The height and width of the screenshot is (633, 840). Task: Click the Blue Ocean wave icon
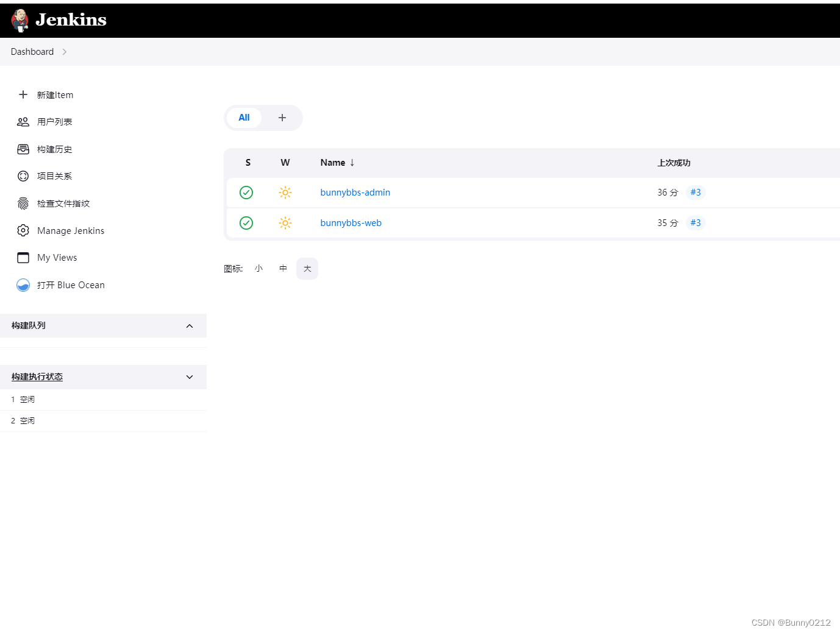click(23, 285)
